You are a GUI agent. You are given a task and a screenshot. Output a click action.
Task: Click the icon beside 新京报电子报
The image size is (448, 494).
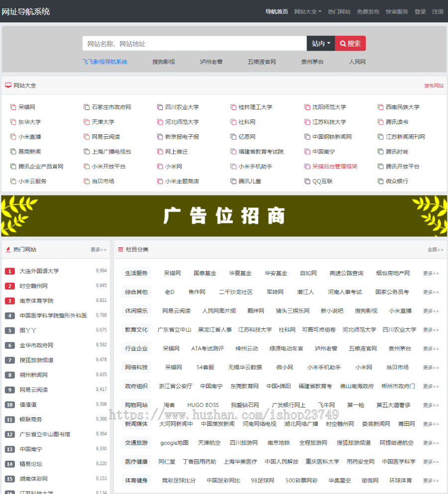[x=160, y=137]
